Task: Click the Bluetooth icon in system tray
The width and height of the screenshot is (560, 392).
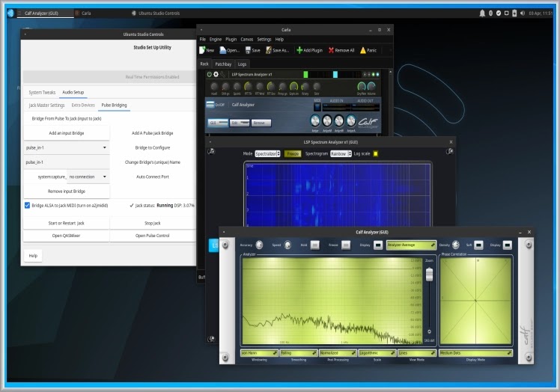Action: (x=490, y=13)
